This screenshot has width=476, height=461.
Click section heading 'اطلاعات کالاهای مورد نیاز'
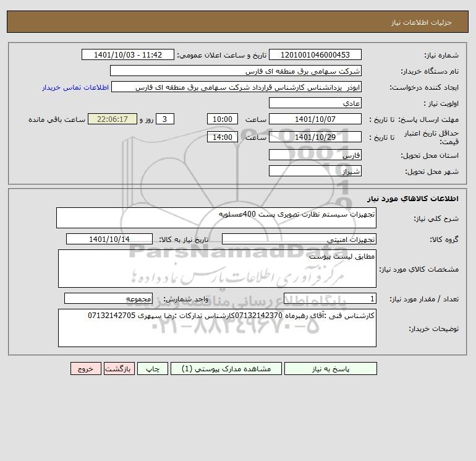[x=413, y=199]
